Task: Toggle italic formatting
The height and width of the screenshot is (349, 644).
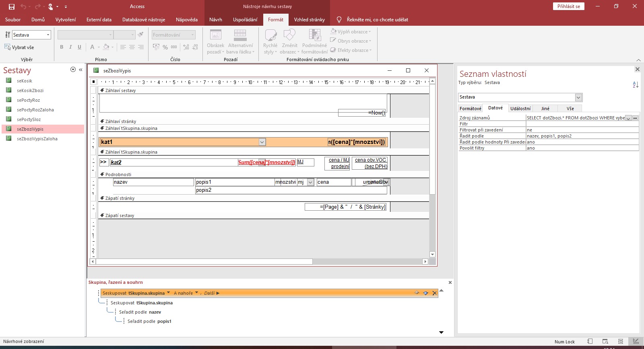Action: coord(70,47)
